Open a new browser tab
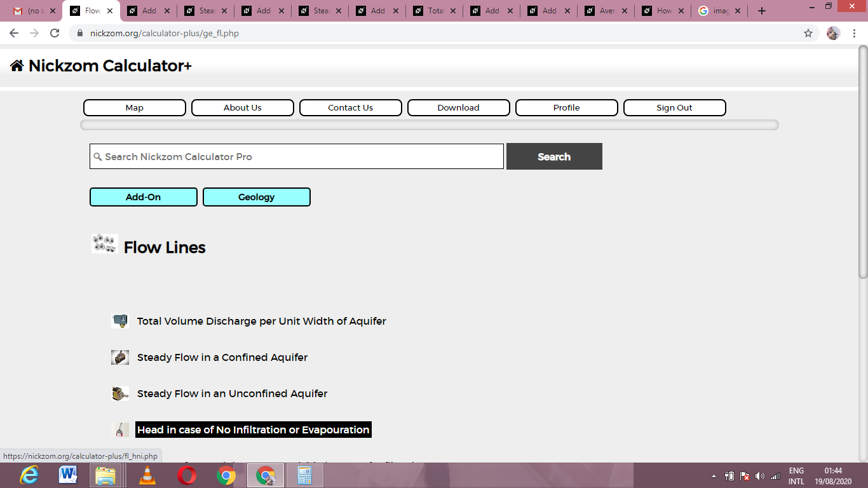 click(762, 11)
